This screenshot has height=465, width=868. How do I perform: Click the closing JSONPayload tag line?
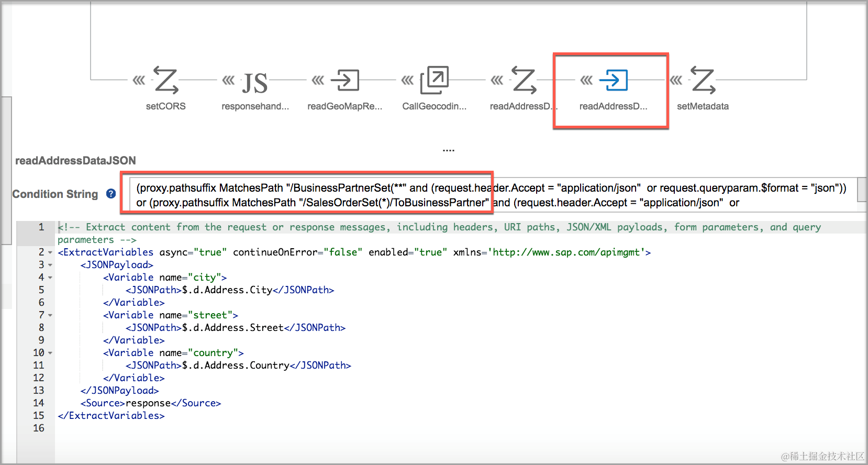point(119,391)
